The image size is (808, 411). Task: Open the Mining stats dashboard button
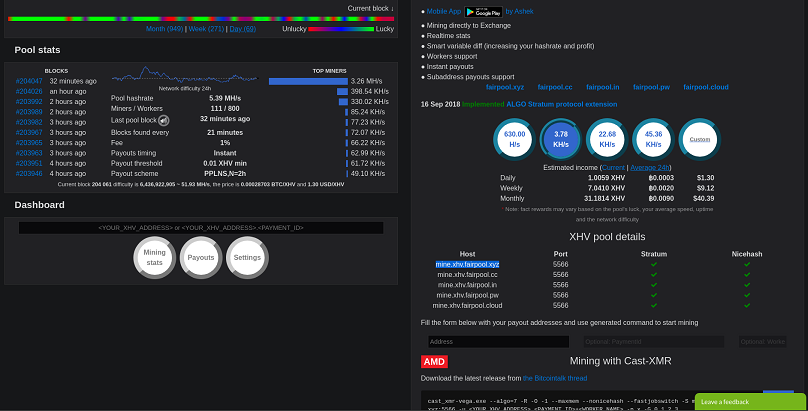point(154,258)
